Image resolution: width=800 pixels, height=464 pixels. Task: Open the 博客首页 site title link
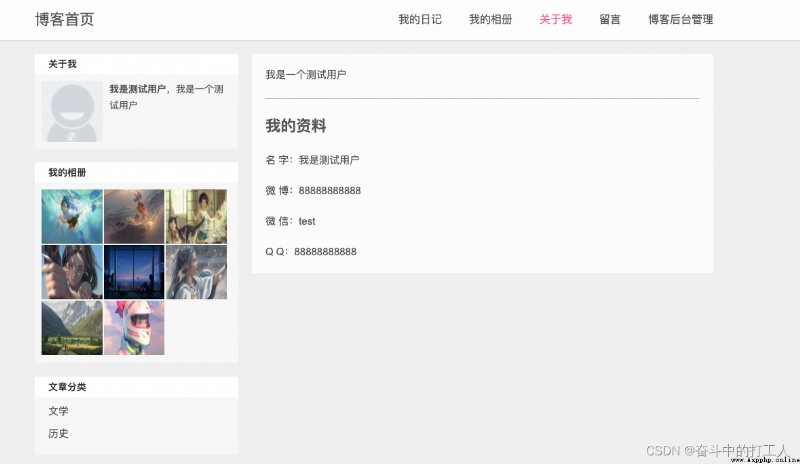(65, 19)
